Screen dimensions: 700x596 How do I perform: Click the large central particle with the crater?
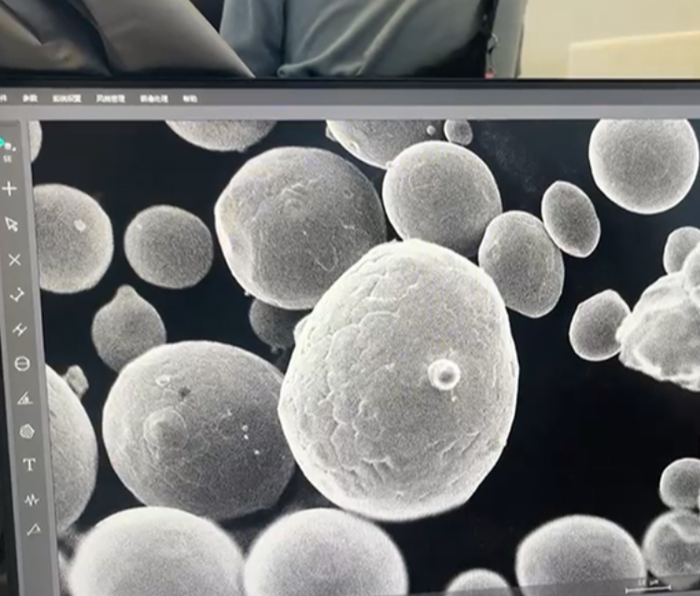click(399, 380)
